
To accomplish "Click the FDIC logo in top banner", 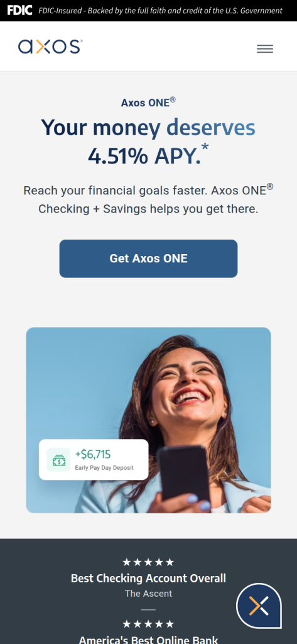I will [19, 10].
